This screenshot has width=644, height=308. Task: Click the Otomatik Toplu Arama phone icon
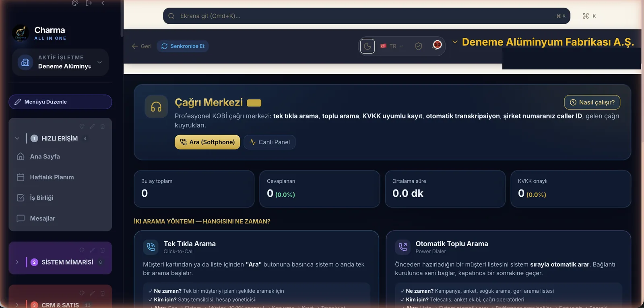coord(402,247)
